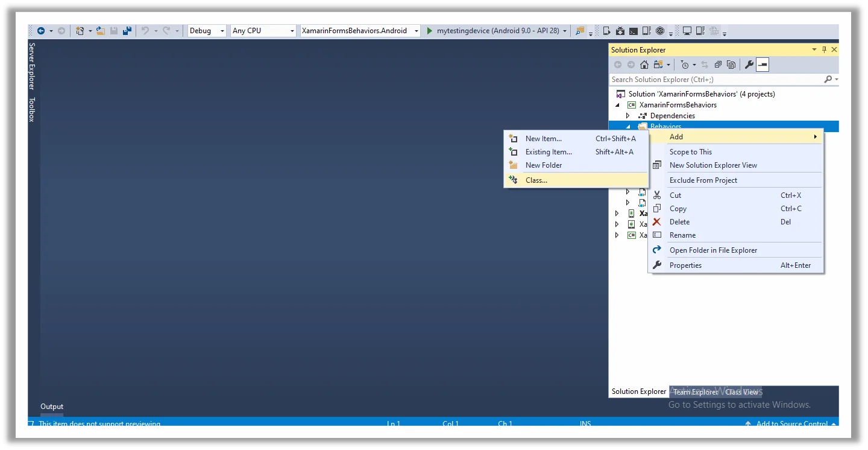Click the Find in Files toolbar icon
The width and height of the screenshot is (868, 450).
580,31
